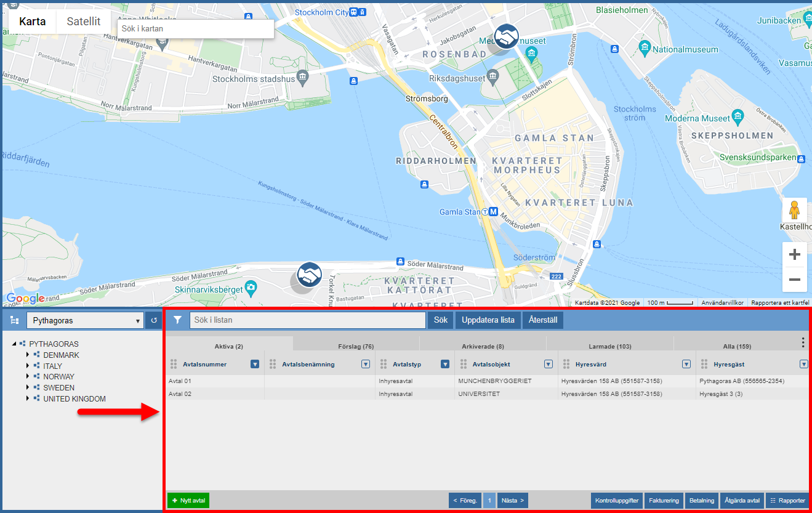
Task: Click the Sök i listan search field
Action: [307, 320]
